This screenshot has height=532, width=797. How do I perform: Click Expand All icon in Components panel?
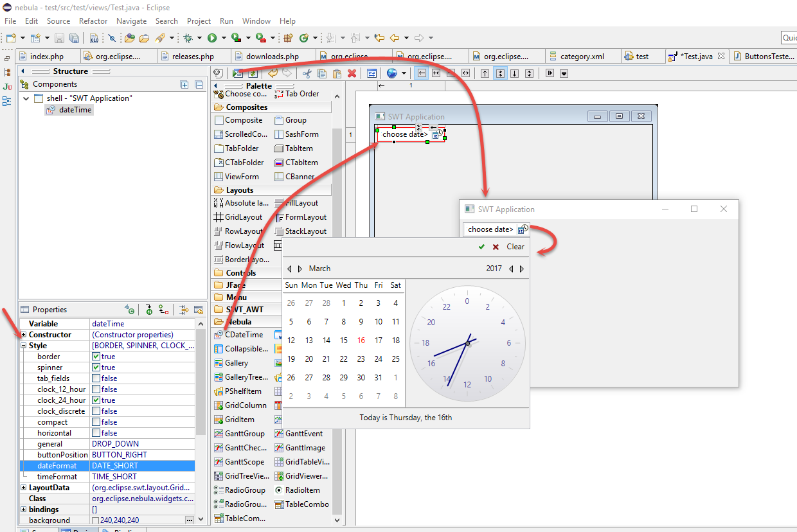click(184, 84)
